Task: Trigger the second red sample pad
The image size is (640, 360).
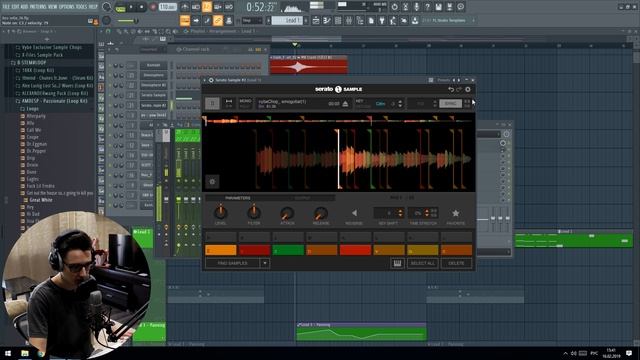Action: [x=355, y=250]
